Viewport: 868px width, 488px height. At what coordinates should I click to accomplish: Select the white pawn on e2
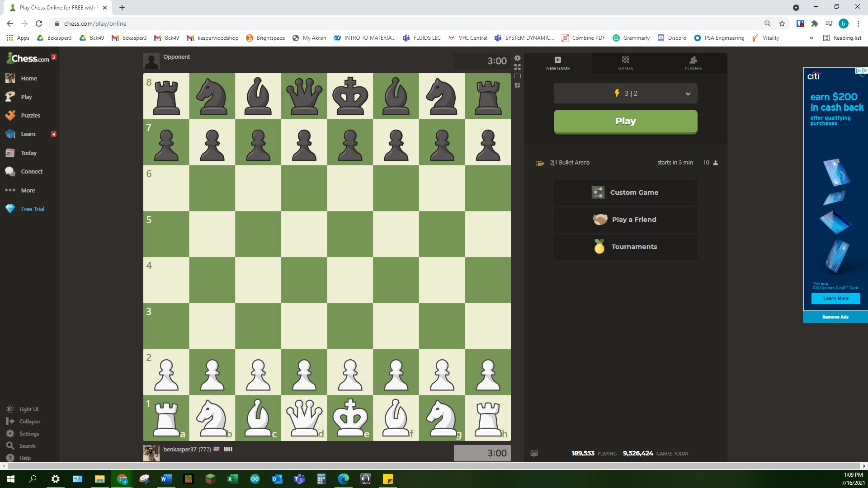(350, 372)
